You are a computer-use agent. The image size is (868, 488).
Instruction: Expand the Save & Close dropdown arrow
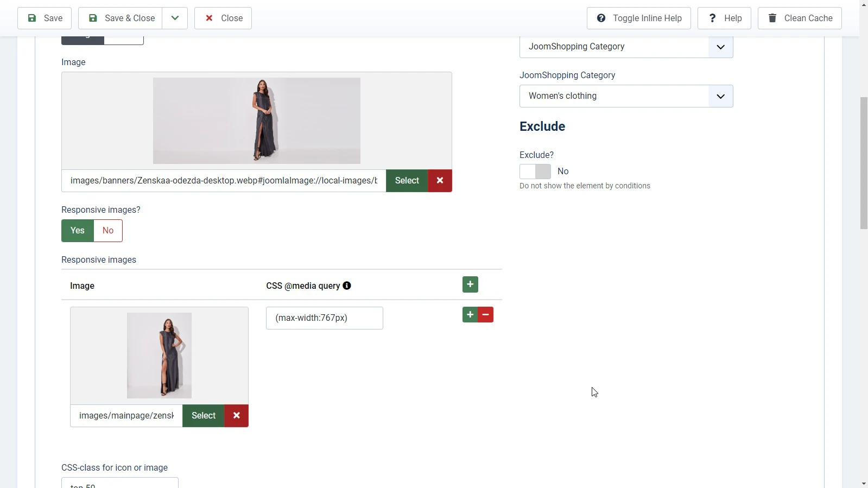click(x=175, y=18)
